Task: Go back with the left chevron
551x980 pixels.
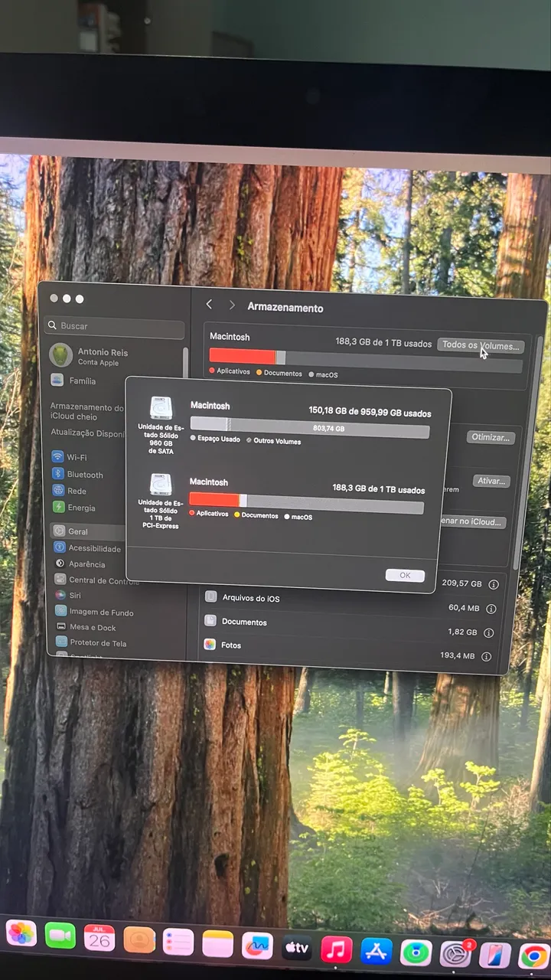Action: [x=209, y=305]
